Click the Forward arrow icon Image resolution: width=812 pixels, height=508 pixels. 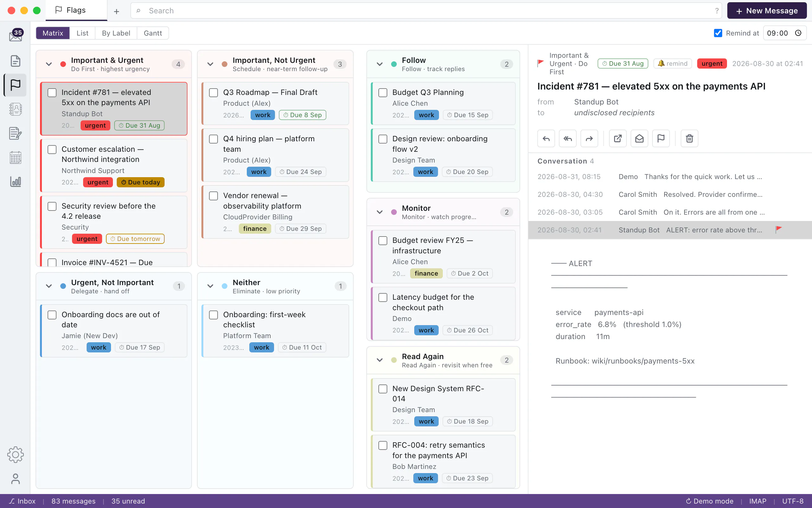589,138
